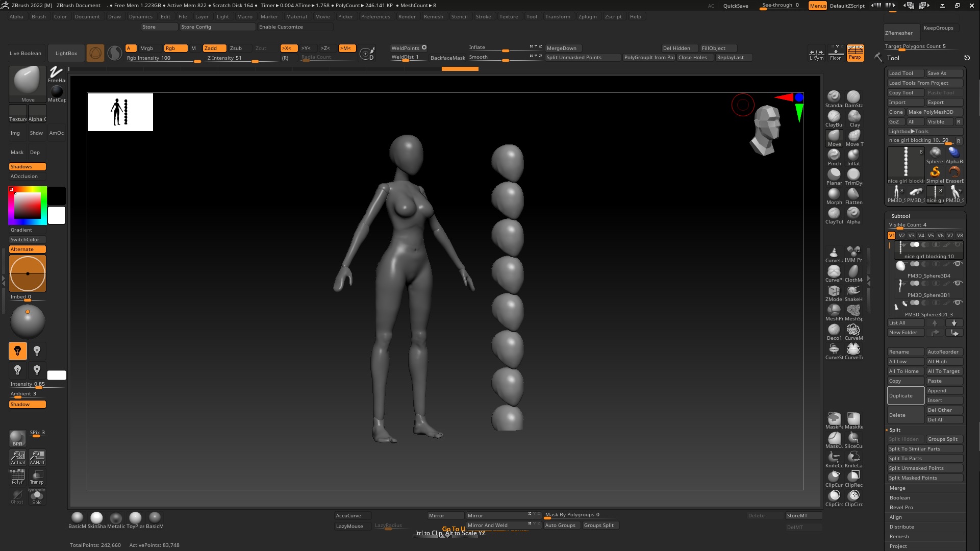The height and width of the screenshot is (551, 980).
Task: Disable the Shadows render toggle
Action: coord(28,167)
